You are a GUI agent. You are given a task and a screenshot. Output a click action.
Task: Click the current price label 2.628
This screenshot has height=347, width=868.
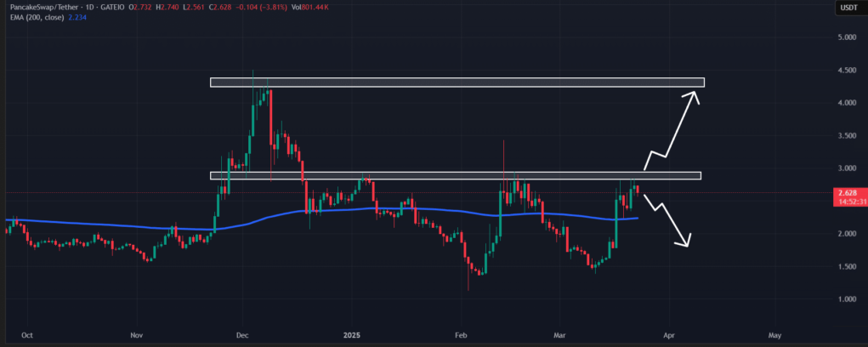[x=848, y=193]
